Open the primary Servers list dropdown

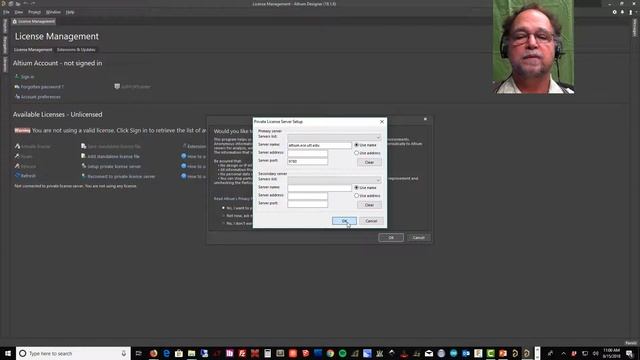(334, 137)
